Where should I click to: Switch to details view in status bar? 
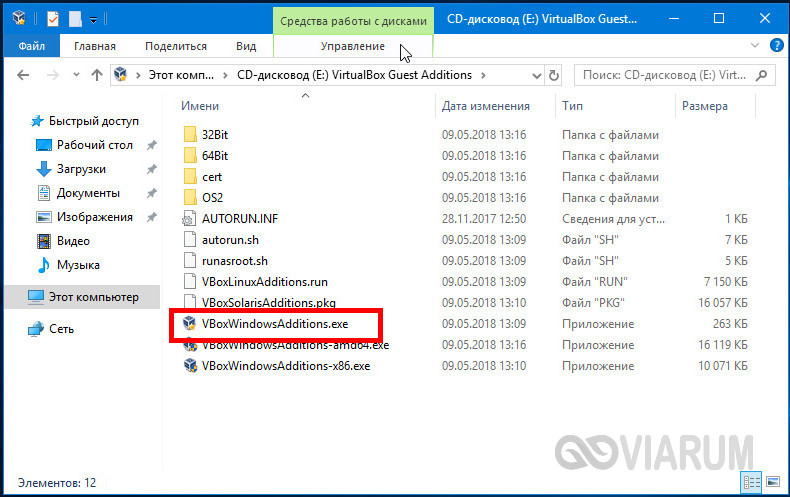pos(751,482)
